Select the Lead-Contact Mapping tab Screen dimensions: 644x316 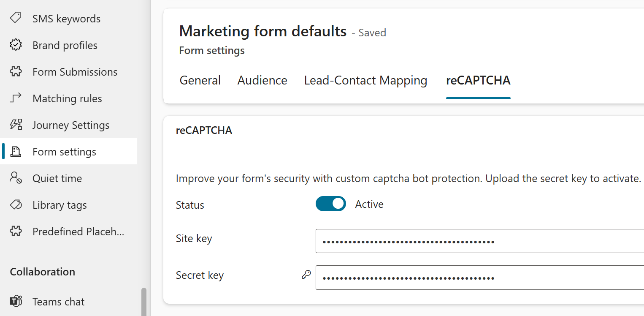tap(365, 80)
